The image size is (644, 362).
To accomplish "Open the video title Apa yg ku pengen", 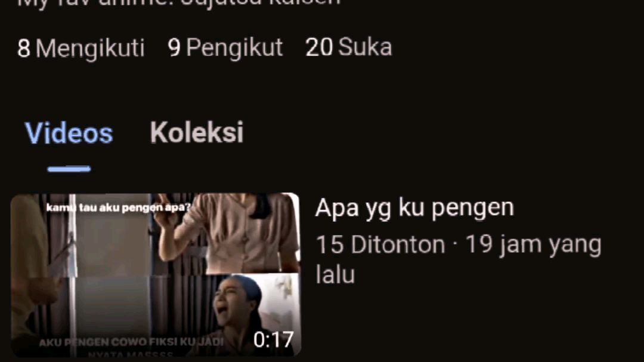I will click(414, 208).
